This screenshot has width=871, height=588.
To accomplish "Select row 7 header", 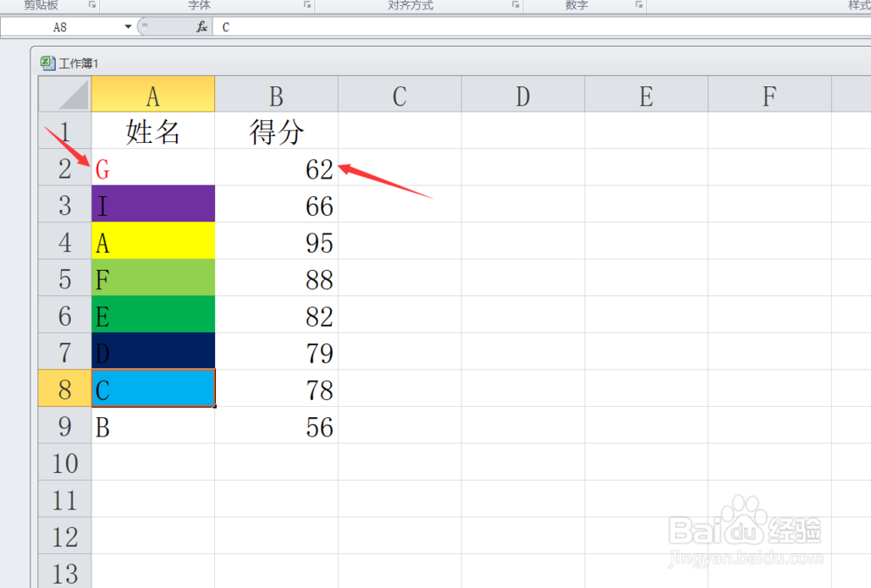I will click(x=65, y=351).
